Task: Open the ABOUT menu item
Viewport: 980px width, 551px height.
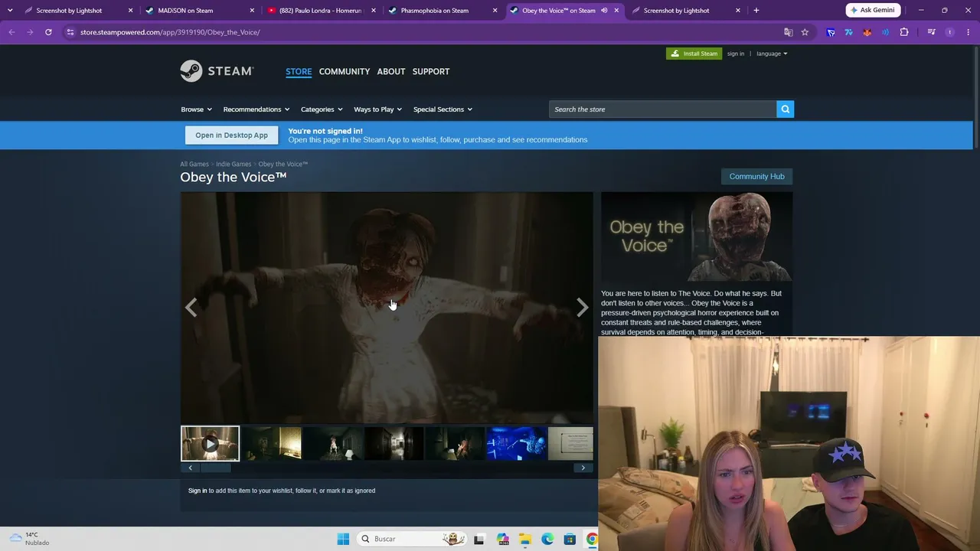Action: click(x=391, y=71)
